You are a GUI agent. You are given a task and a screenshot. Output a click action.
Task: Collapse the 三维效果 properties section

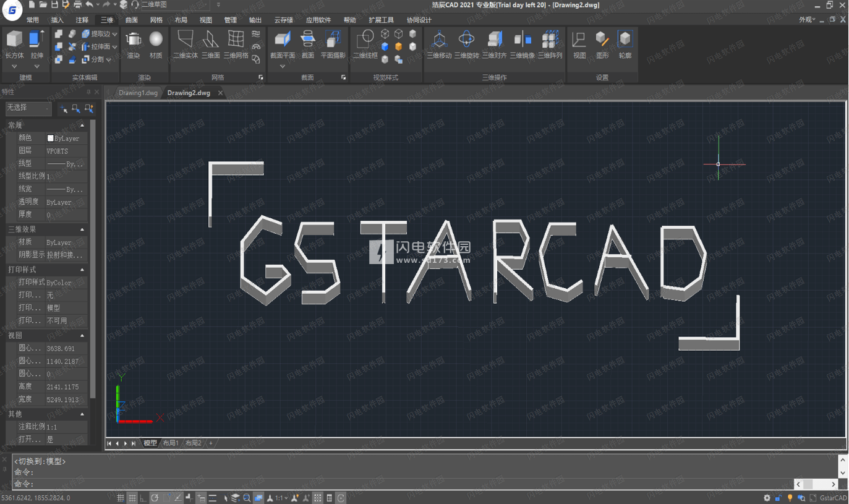coord(82,229)
